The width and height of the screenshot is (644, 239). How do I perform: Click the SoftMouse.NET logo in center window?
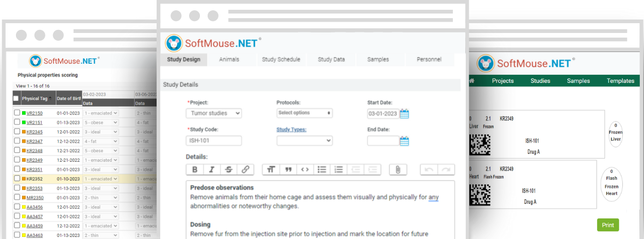tap(214, 43)
